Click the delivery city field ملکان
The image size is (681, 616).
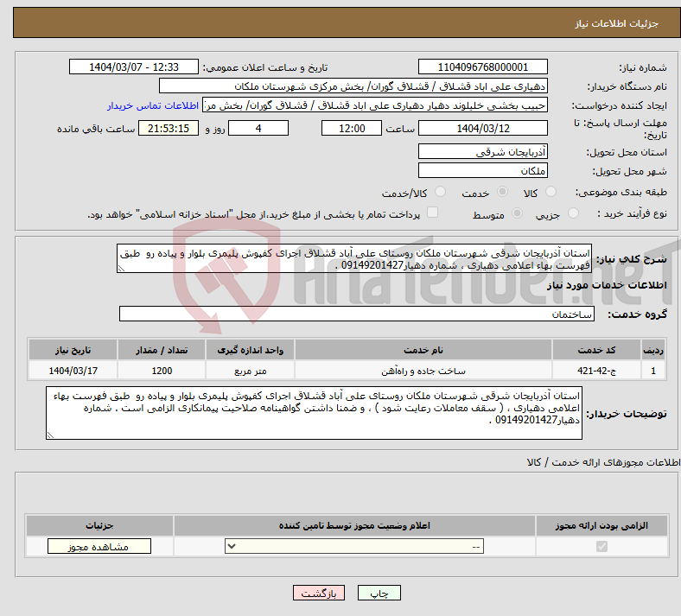(482, 170)
